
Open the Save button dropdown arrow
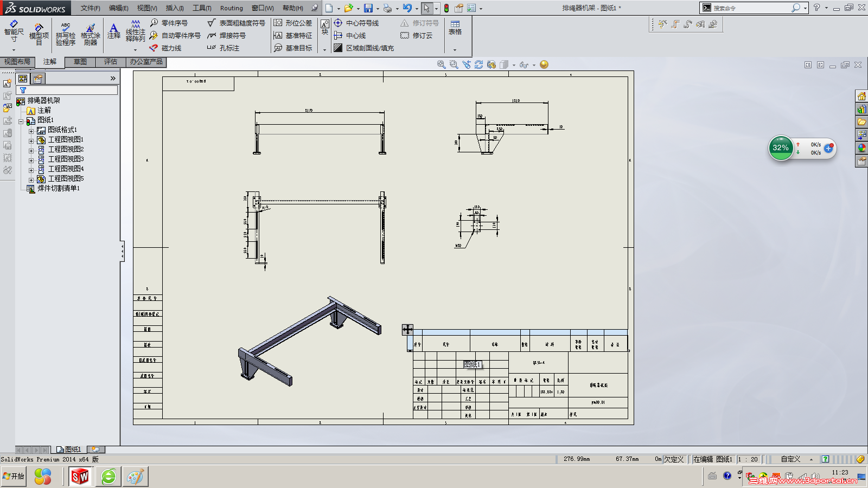point(378,9)
